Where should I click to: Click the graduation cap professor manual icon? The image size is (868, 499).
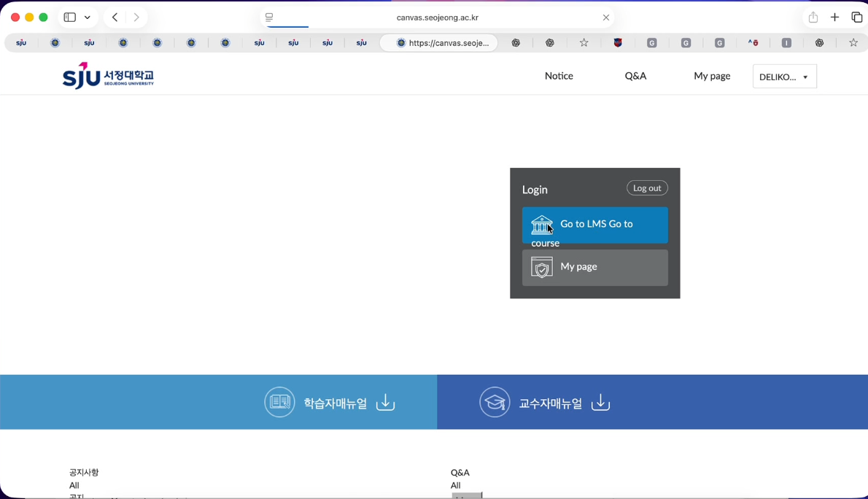click(x=495, y=402)
